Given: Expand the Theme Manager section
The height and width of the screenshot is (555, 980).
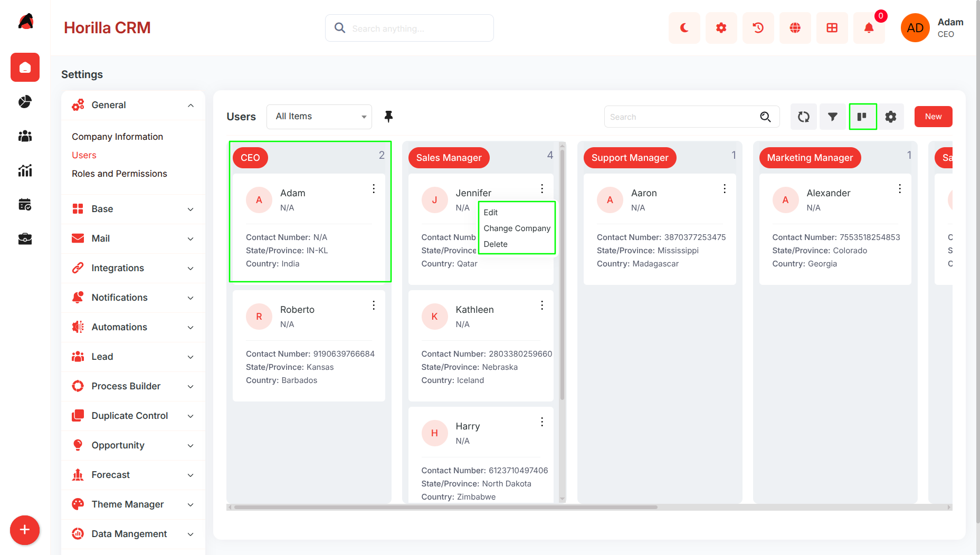Looking at the screenshot, I should (133, 504).
